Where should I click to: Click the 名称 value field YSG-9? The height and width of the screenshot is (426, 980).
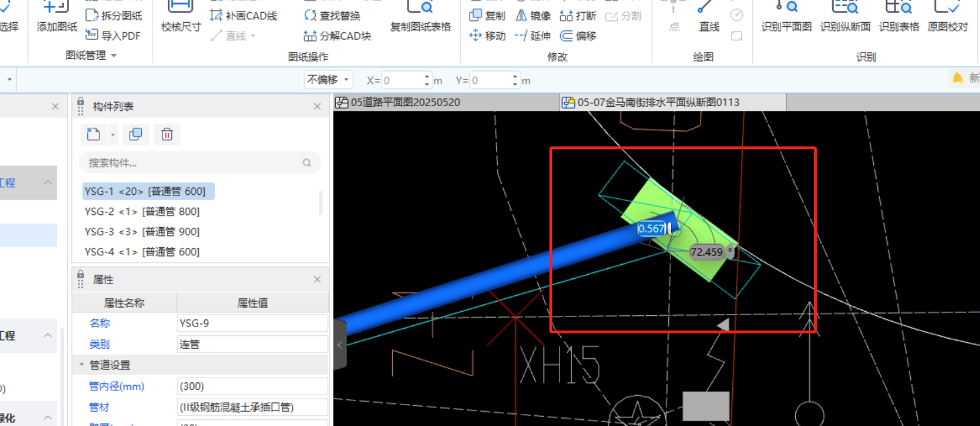tap(253, 323)
